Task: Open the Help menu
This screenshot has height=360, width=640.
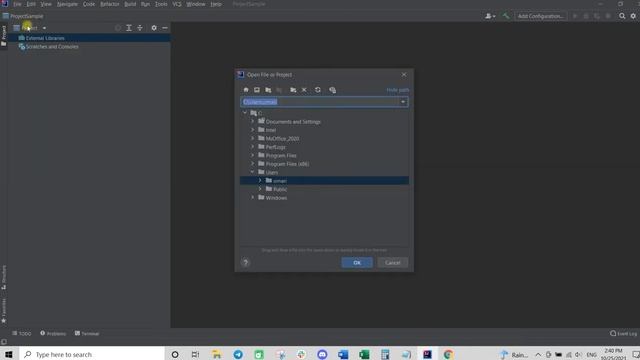Action: [x=216, y=4]
